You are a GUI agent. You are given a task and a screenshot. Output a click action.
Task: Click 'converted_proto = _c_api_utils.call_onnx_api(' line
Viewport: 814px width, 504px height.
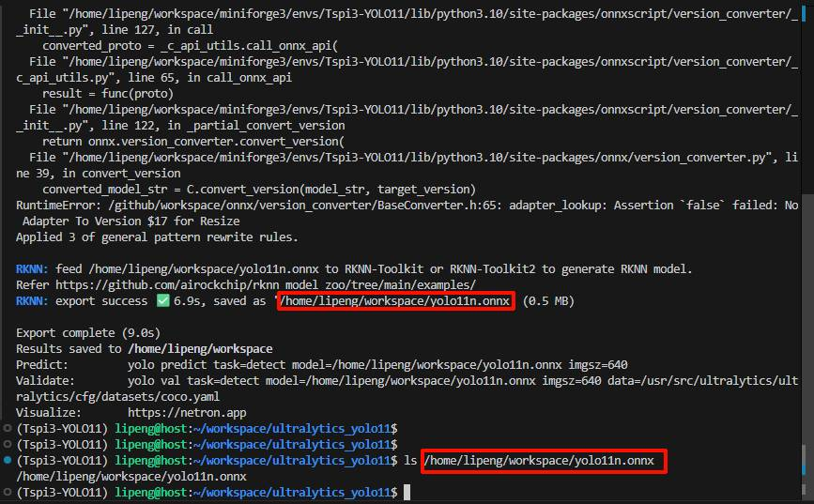click(x=190, y=46)
